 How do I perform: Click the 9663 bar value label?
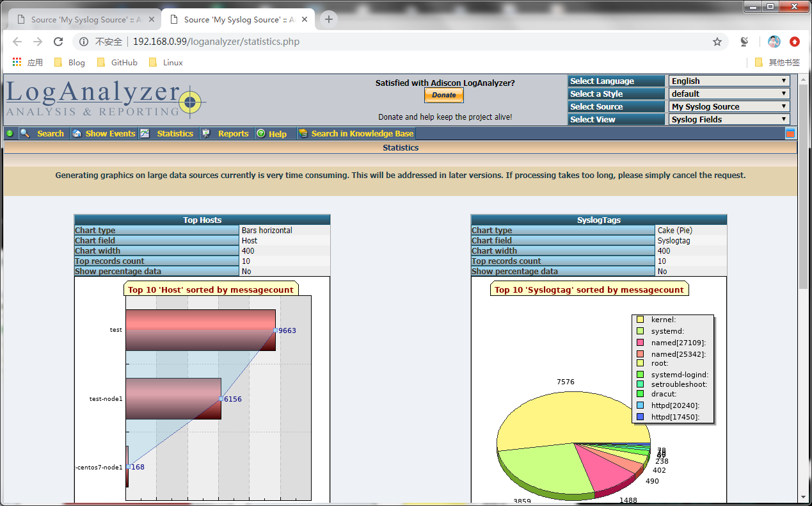287,331
